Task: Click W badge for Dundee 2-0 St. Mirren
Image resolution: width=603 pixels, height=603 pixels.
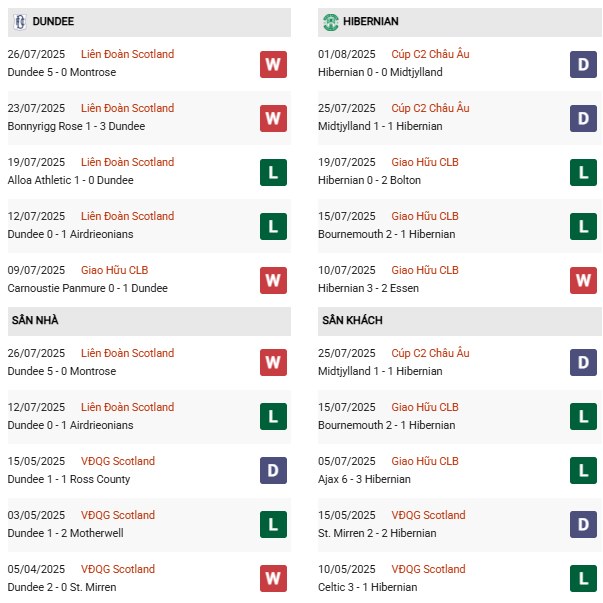Action: click(273, 579)
